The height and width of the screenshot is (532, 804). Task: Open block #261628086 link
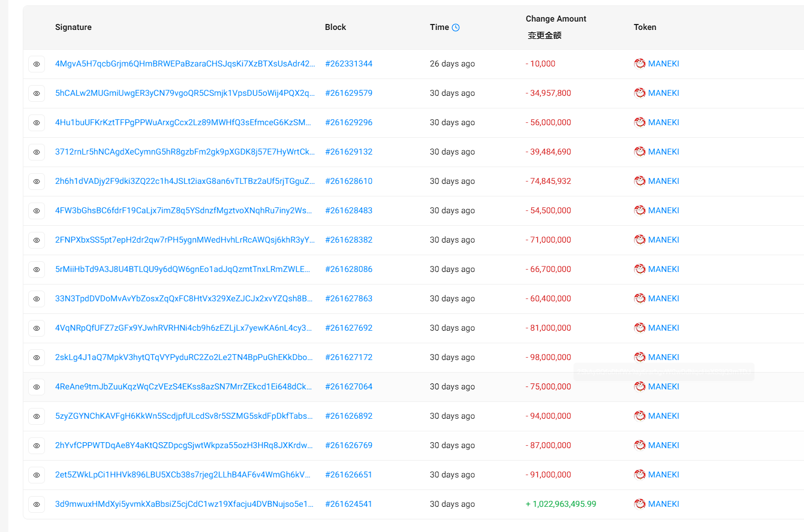pyautogui.click(x=348, y=269)
